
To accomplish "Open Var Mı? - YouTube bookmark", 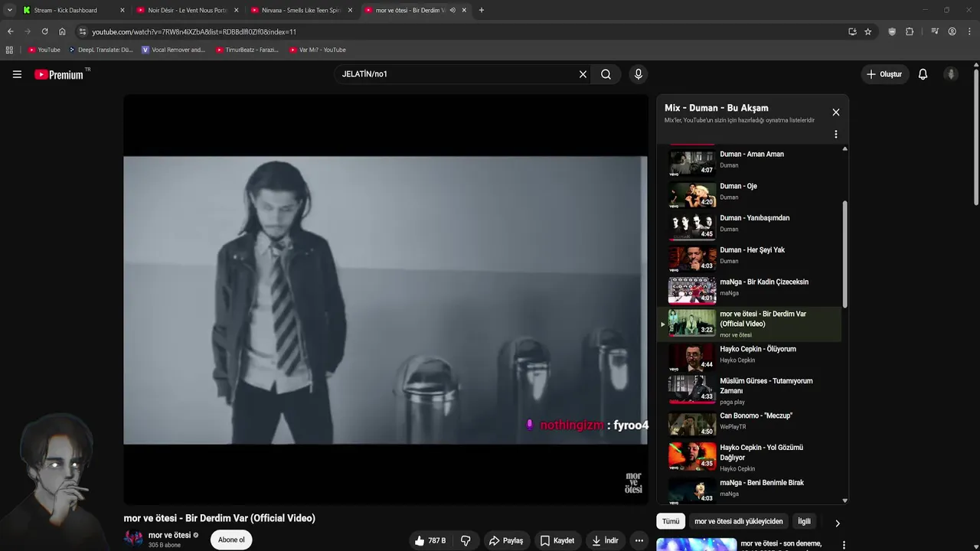I will click(318, 50).
